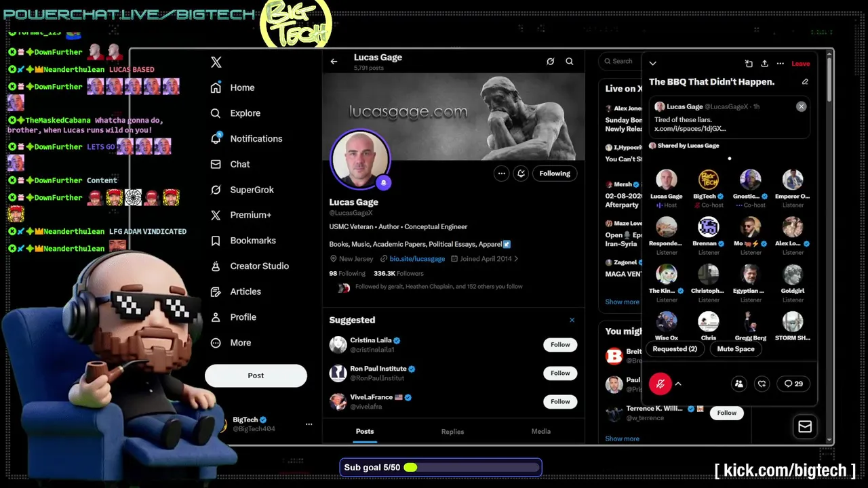
Task: Open Premium+ in the sidebar
Action: (x=241, y=215)
